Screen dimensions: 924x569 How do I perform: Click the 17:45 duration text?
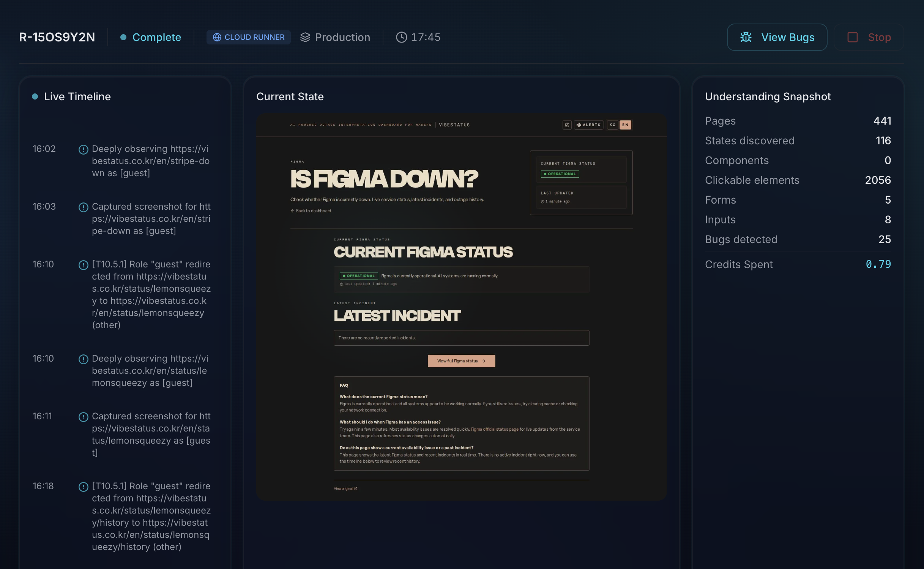click(x=426, y=37)
